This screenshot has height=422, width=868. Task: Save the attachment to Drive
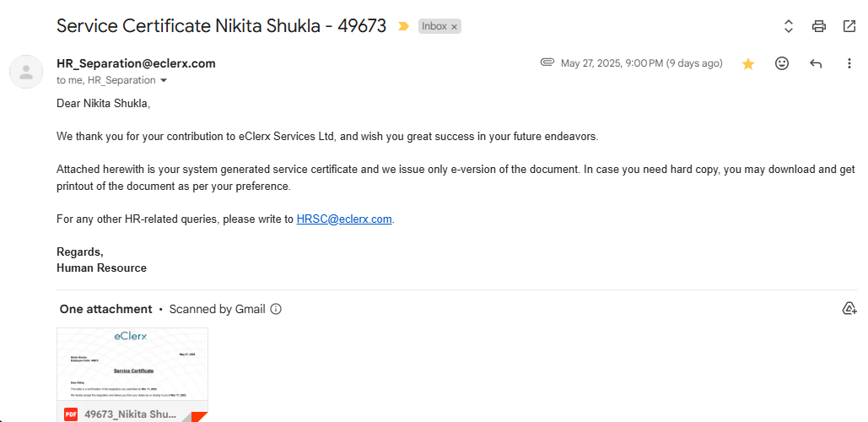pos(849,309)
